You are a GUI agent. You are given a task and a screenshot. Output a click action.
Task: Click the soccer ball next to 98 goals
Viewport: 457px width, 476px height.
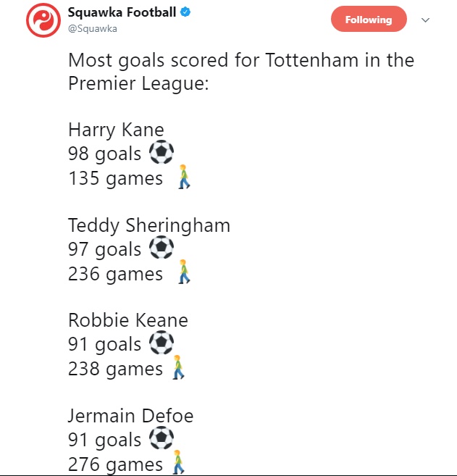pyautogui.click(x=162, y=153)
